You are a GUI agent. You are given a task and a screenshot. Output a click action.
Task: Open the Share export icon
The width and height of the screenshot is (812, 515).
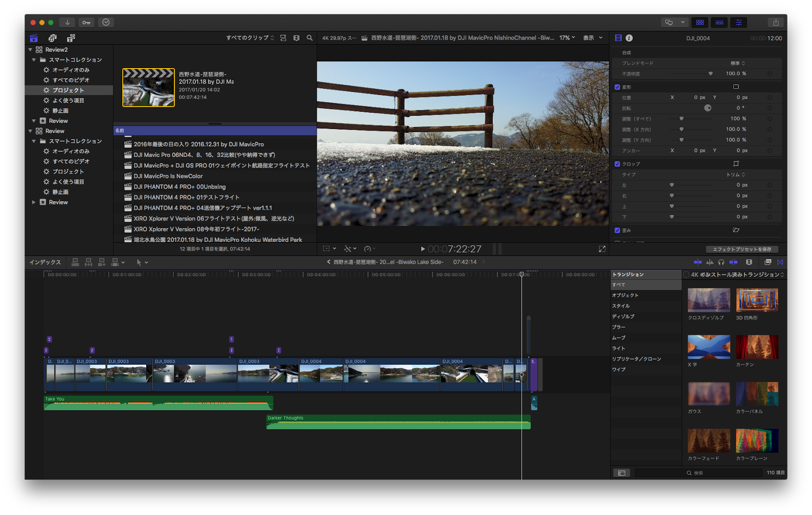pos(775,22)
